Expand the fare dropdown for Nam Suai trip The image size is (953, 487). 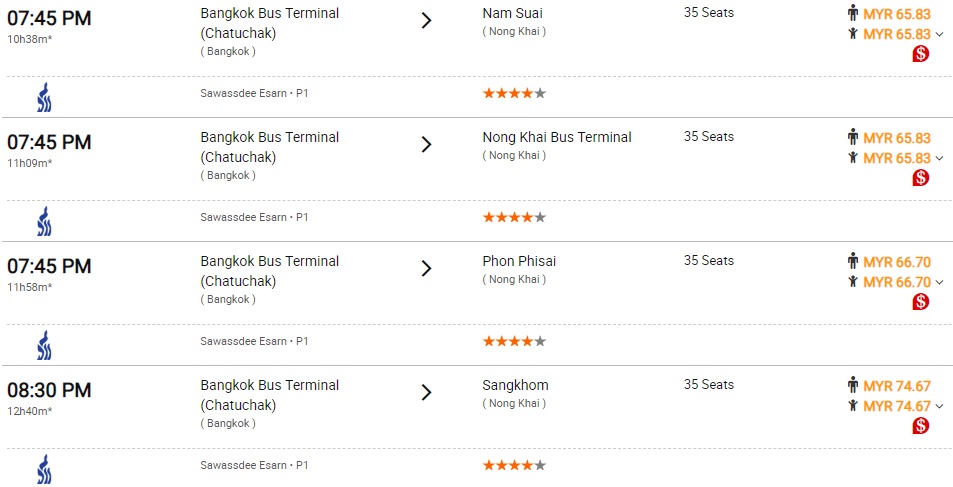[x=939, y=35]
